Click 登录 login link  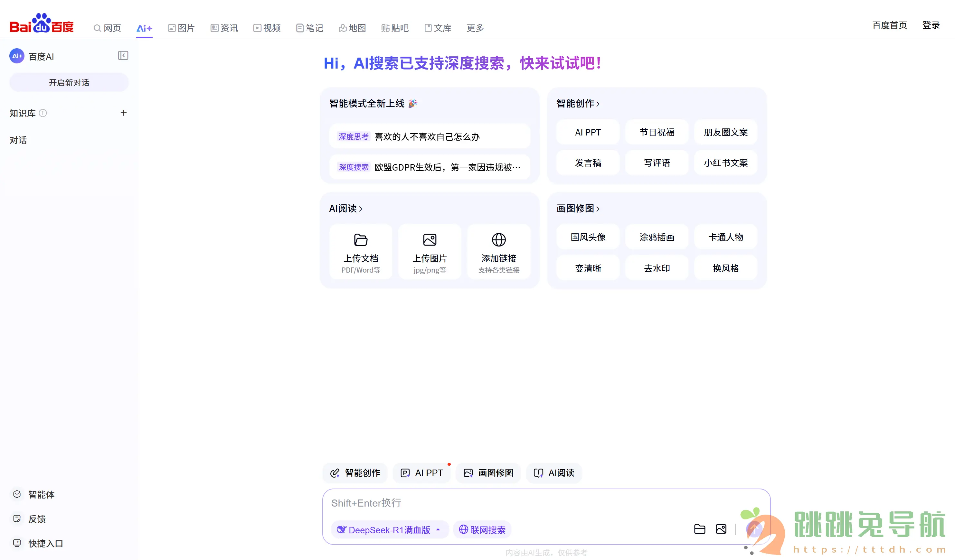[x=931, y=25]
